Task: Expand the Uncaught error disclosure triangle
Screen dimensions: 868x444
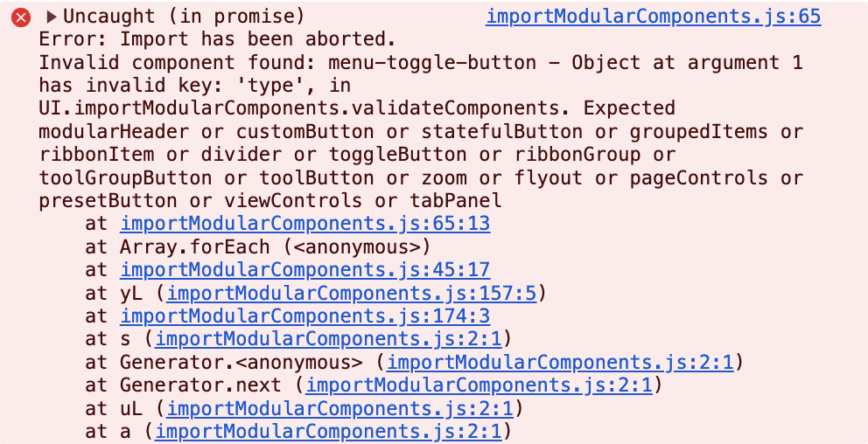Action: [x=52, y=17]
